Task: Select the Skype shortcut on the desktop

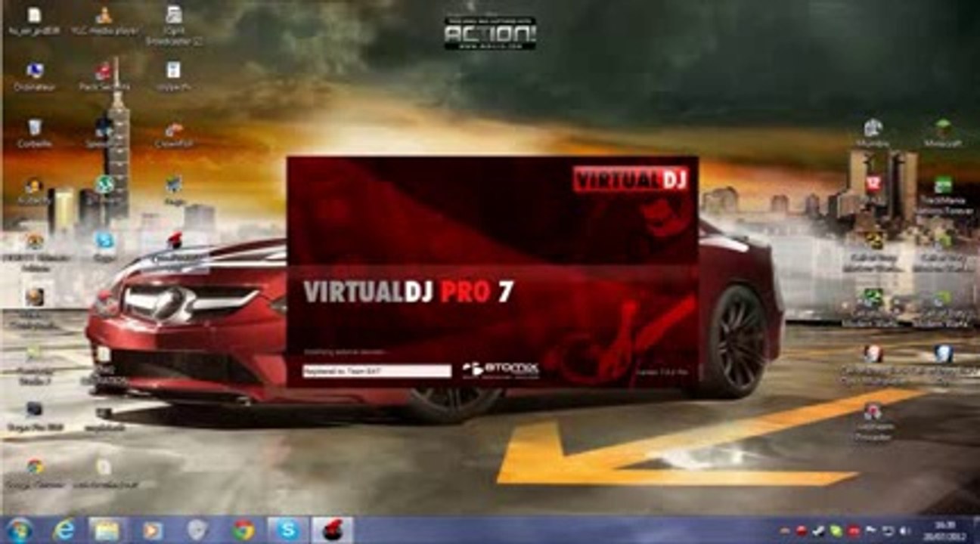Action: point(105,246)
